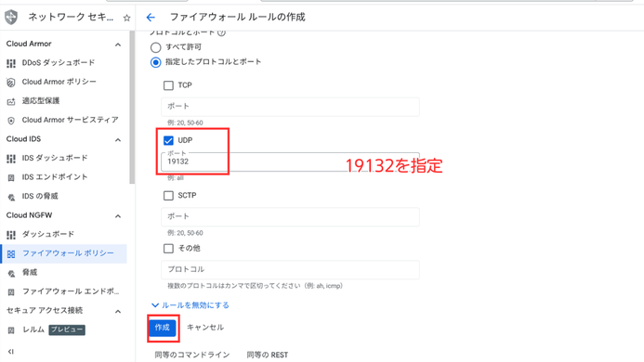Image resolution: width=644 pixels, height=362 pixels.
Task: Click the Cloud Armor heading text
Action: point(29,44)
